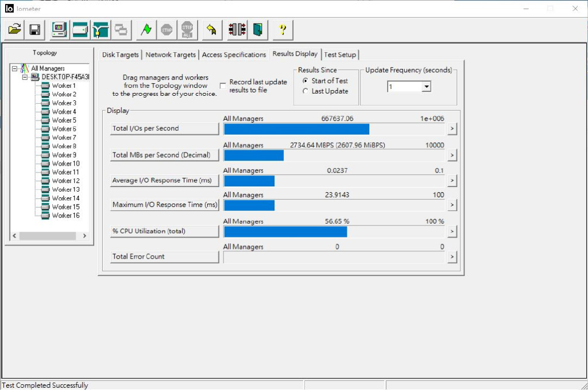Enable Record last update results to file

click(x=223, y=85)
